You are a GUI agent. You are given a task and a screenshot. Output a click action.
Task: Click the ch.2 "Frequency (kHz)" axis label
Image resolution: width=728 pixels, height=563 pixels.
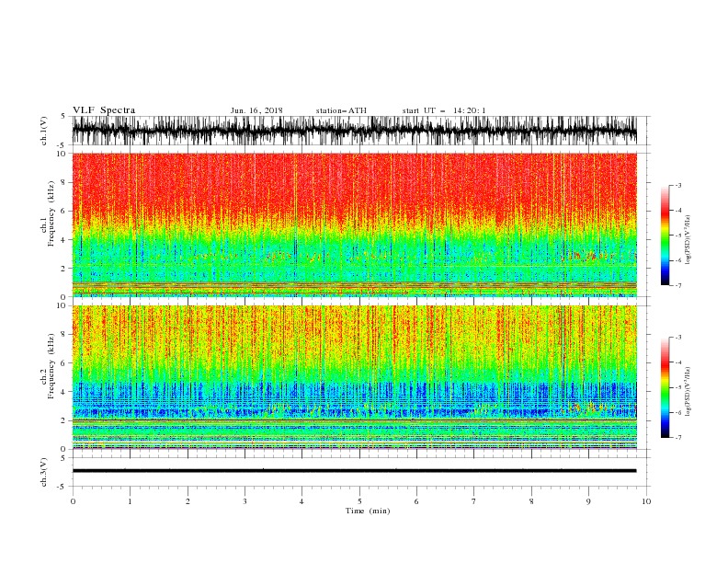click(x=51, y=366)
